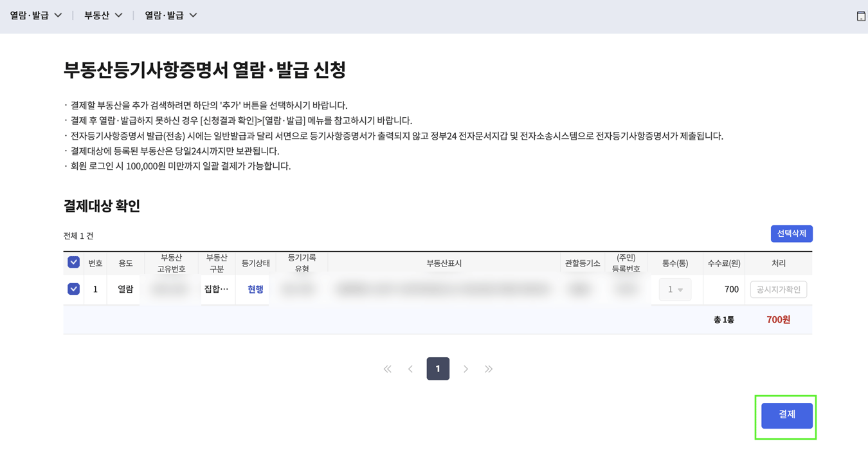Go to next page using right arrow icon
This screenshot has width=868, height=475.
coord(466,368)
